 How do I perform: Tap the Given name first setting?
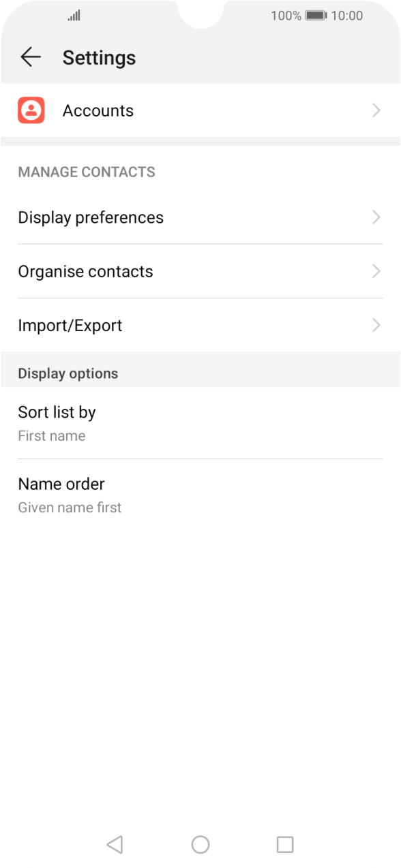[x=69, y=507]
